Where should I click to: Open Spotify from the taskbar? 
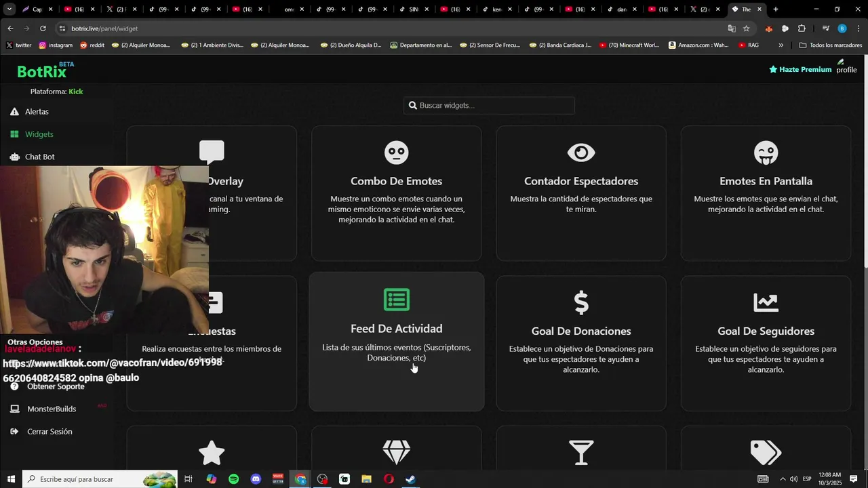pos(233,479)
